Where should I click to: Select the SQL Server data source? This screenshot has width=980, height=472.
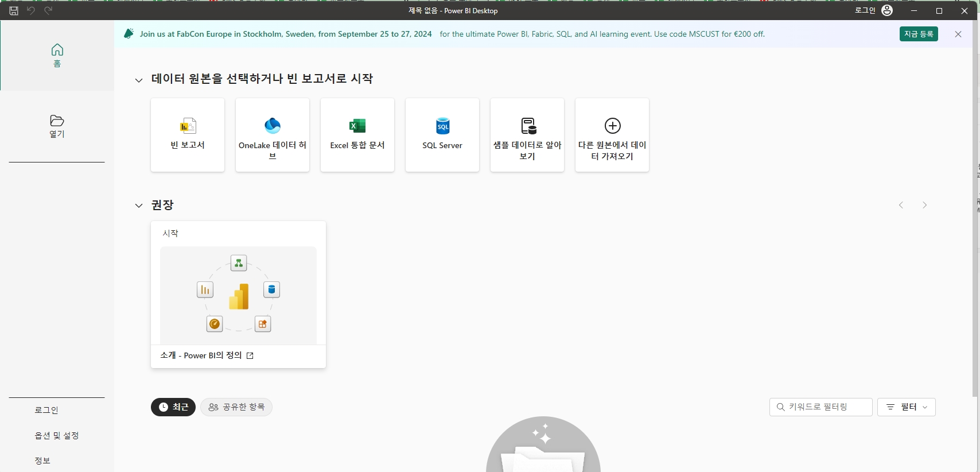(442, 135)
